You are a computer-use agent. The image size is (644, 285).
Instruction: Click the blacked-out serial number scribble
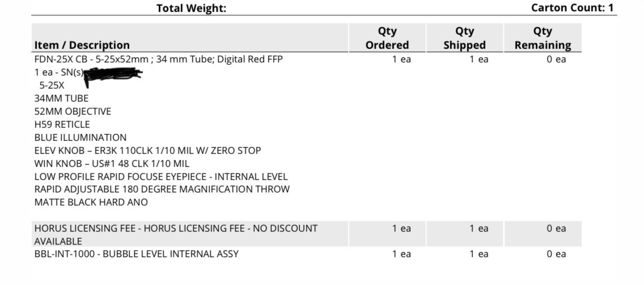pos(113,73)
